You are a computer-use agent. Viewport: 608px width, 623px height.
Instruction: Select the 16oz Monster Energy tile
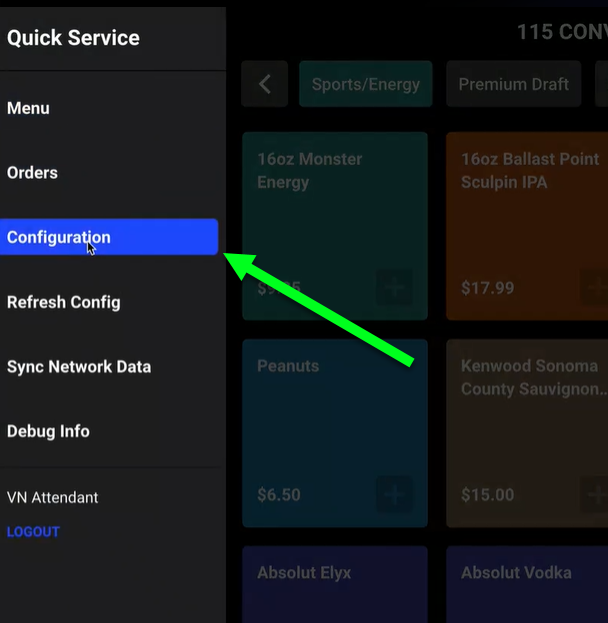click(x=335, y=226)
